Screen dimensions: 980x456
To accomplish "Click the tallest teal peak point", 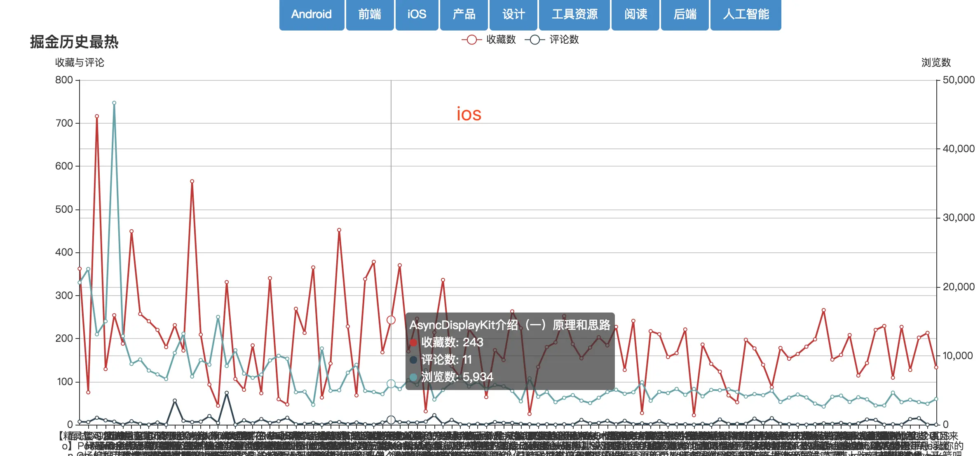I will pos(114,103).
